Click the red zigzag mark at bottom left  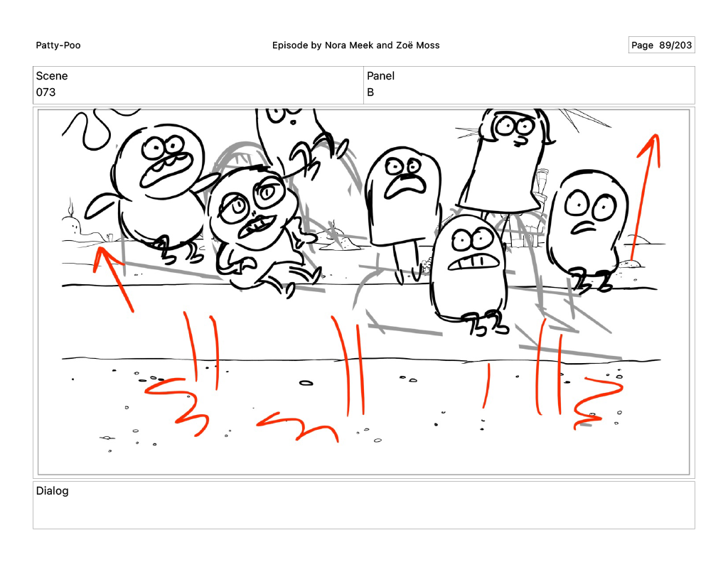178,405
